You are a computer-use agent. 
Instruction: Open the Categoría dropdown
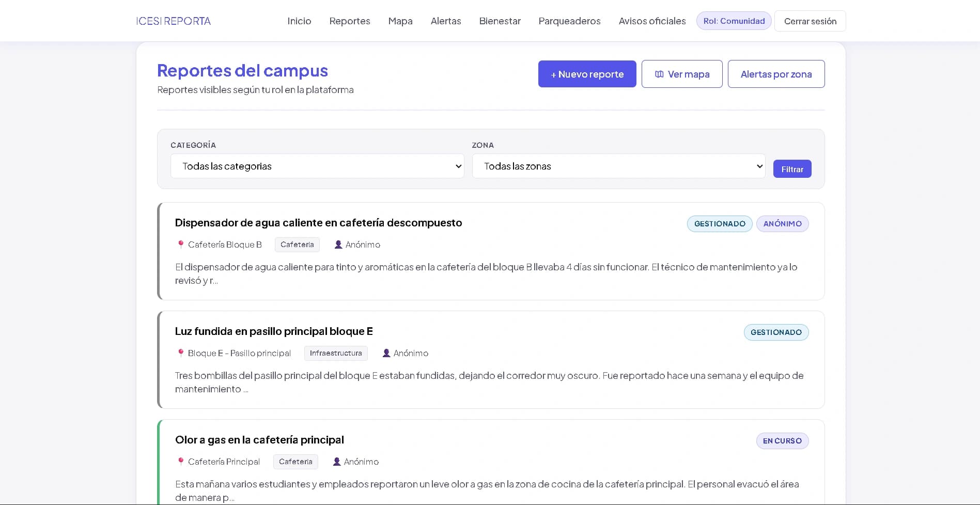tap(317, 166)
